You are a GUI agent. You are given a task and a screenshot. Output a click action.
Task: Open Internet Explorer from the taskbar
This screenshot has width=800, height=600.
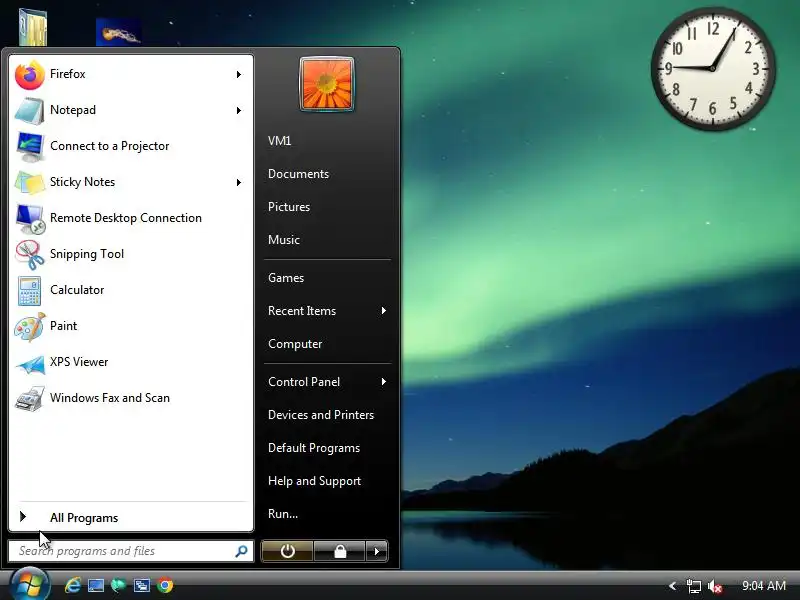[x=72, y=585]
